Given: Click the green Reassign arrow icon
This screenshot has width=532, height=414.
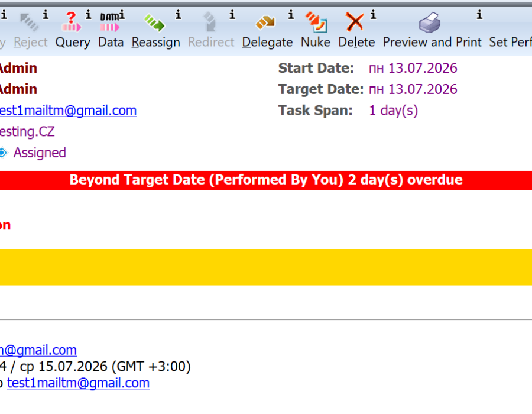Looking at the screenshot, I should [154, 22].
